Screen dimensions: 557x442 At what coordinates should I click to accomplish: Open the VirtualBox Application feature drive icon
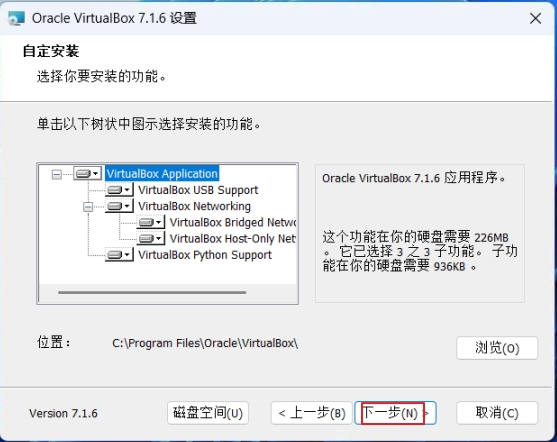point(88,173)
